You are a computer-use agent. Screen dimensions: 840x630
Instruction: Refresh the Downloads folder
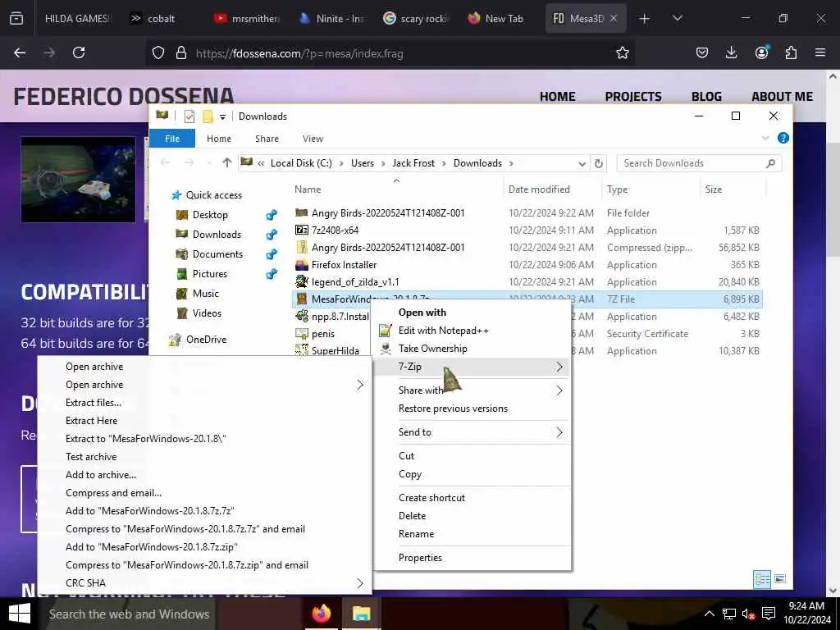pyautogui.click(x=598, y=163)
